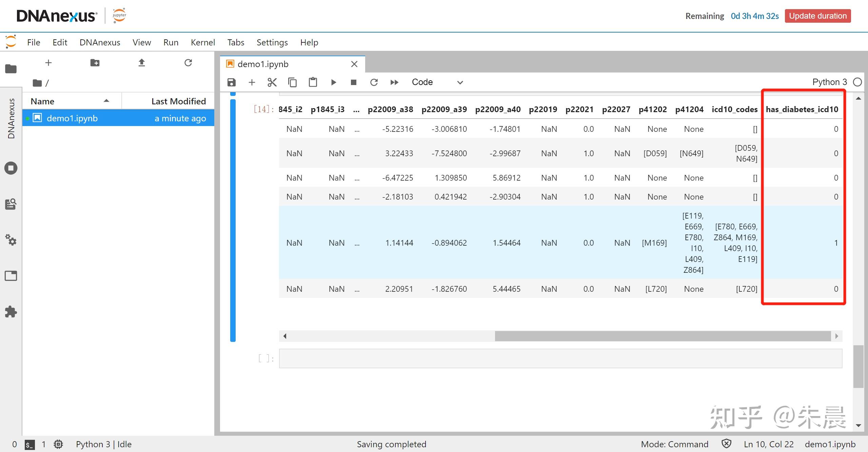Open the Kernel menu
Image resolution: width=868 pixels, height=452 pixels.
click(x=202, y=42)
